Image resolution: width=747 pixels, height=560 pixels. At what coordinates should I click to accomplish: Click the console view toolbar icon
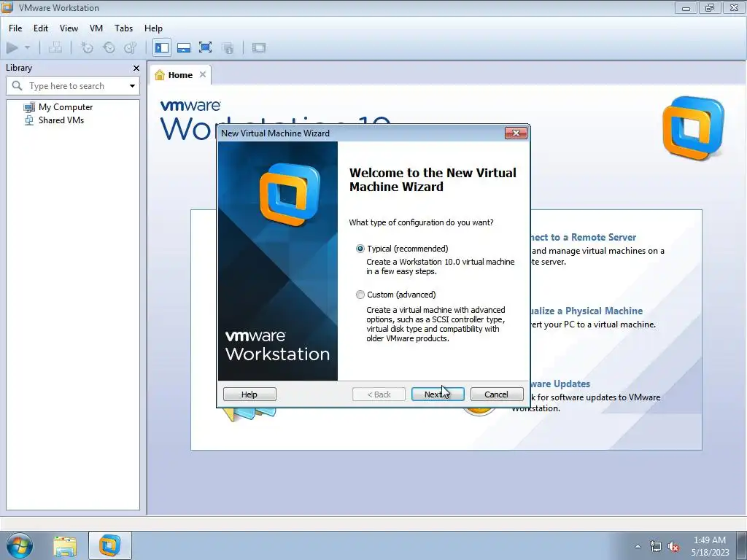click(x=259, y=47)
